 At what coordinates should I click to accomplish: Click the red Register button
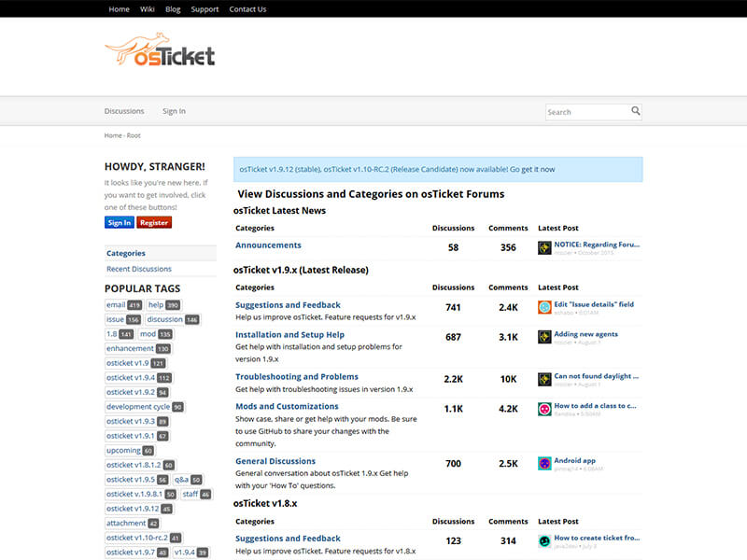coord(154,222)
